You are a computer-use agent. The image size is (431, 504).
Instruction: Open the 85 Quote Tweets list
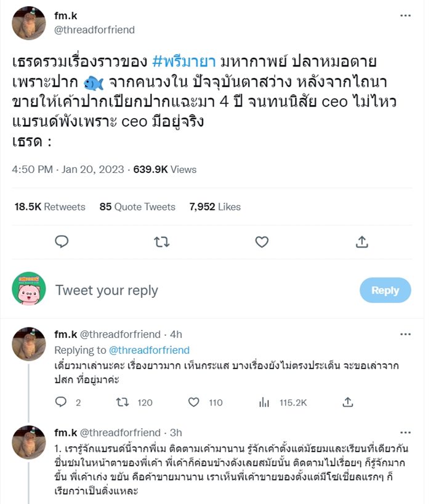click(139, 207)
